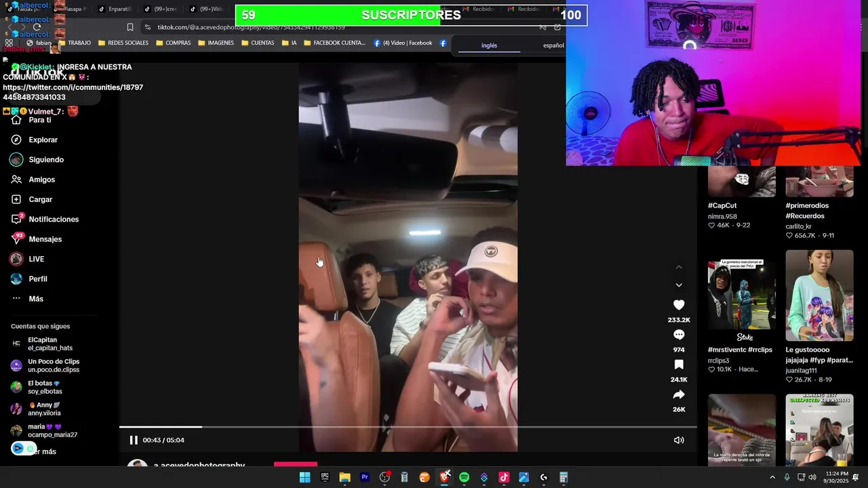Open #primerodios #Recuerdos video thumbnail
The width and height of the screenshot is (868, 488).
point(819,181)
